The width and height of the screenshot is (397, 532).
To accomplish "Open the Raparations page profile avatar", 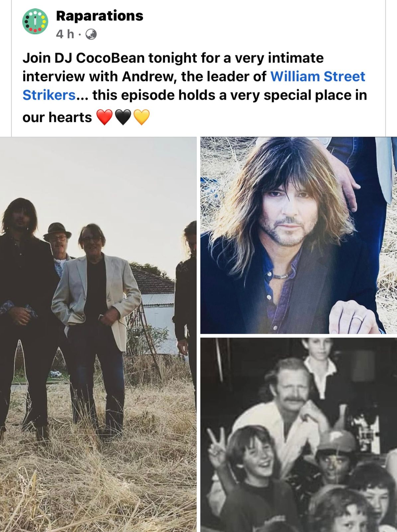I will point(35,22).
